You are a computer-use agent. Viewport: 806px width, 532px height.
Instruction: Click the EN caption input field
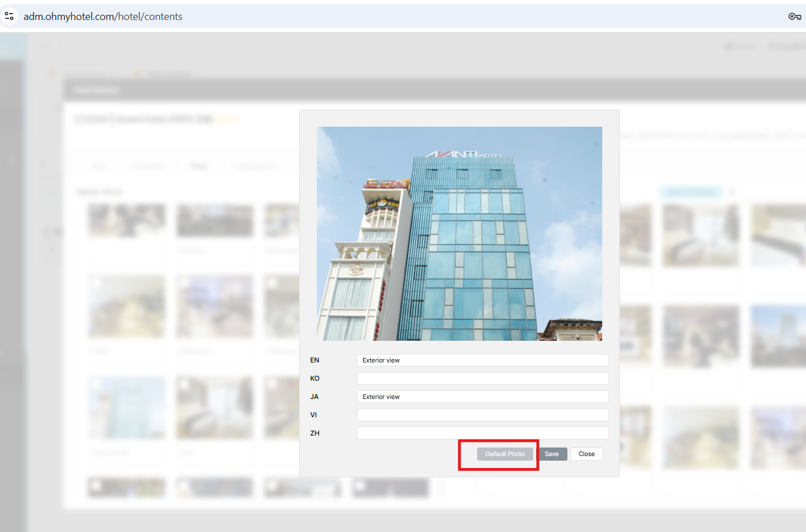point(482,360)
